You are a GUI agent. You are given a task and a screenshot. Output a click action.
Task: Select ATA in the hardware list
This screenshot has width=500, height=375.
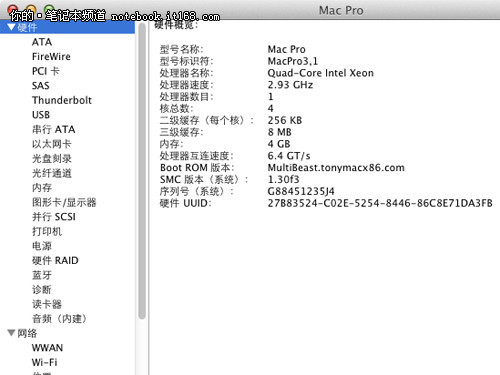pyautogui.click(x=42, y=42)
